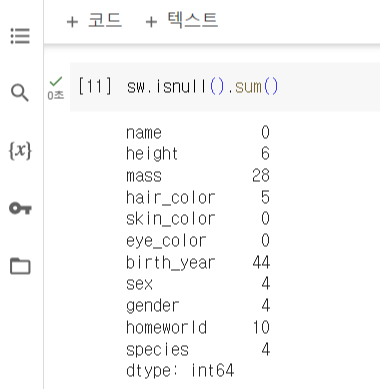Select the 'birth_year' row label
The height and width of the screenshot is (389, 380).
[170, 263]
